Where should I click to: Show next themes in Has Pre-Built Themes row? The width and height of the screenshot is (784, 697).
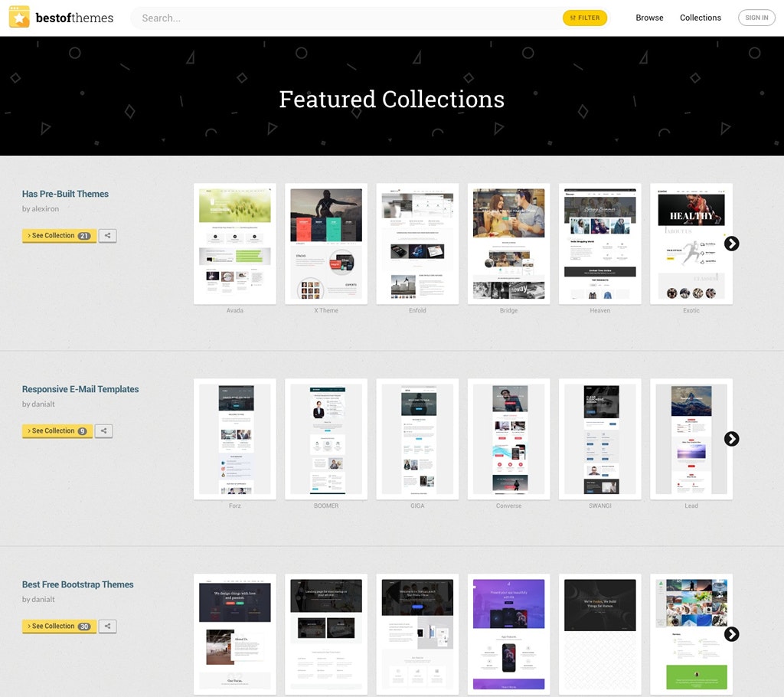tap(731, 244)
